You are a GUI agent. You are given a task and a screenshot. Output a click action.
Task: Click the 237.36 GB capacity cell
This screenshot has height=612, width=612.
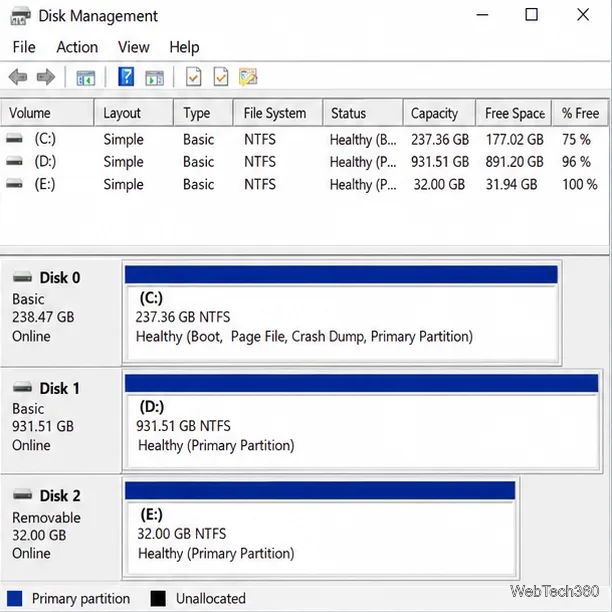click(x=440, y=139)
